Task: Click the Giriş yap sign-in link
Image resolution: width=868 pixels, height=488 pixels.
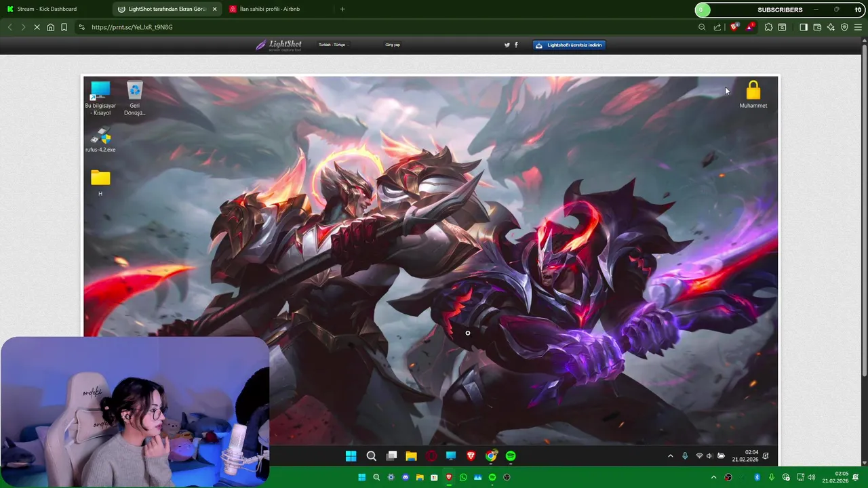Action: tap(393, 45)
